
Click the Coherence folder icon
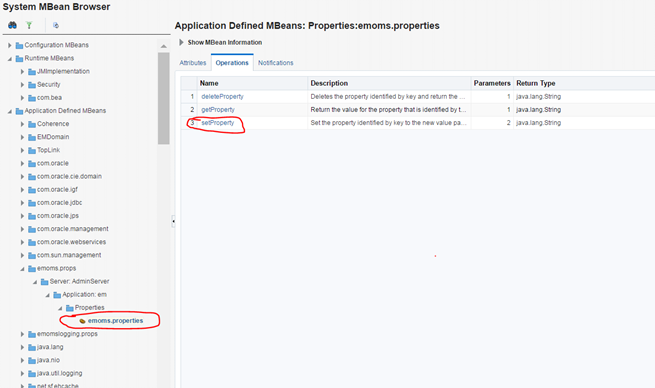pyautogui.click(x=32, y=124)
